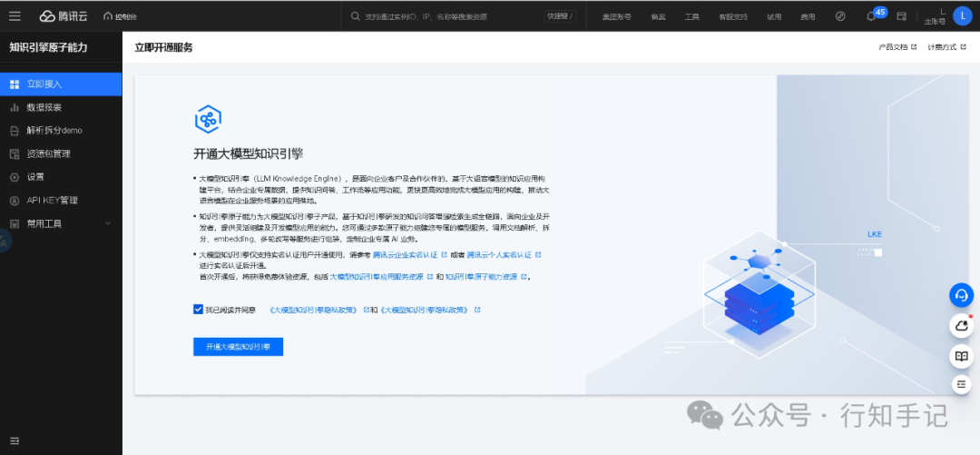
Task: Click the 知识引擎 hexagon product icon
Action: point(208,119)
